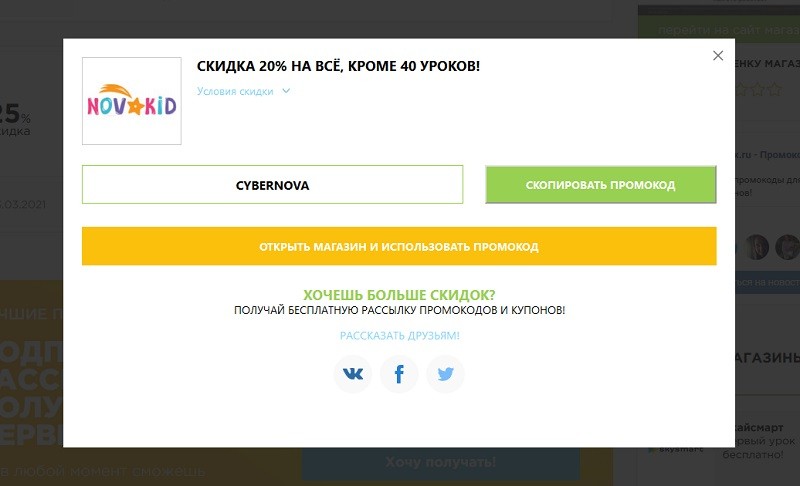Expand 'Условия скидки' conditions
The height and width of the screenshot is (486, 800).
[x=235, y=91]
